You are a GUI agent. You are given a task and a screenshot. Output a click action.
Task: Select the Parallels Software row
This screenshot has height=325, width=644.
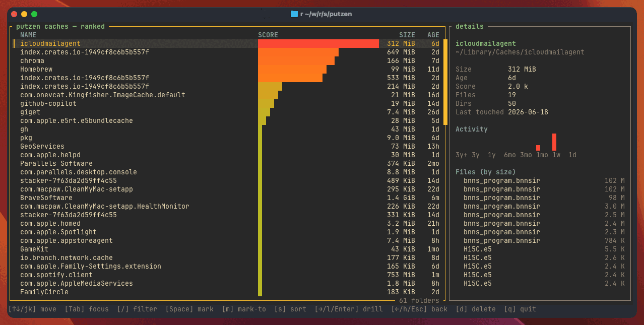click(227, 164)
